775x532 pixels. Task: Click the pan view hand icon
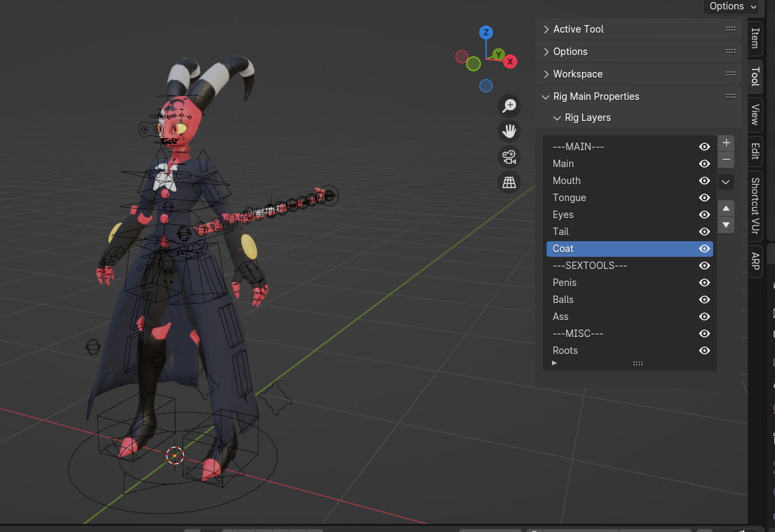coord(509,131)
